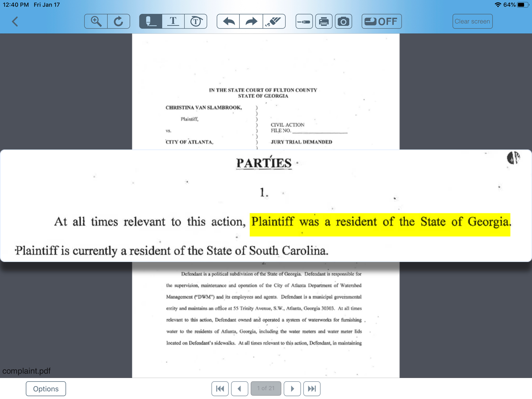
Task: Tap the Wi-Fi status icon
Action: (498, 4)
